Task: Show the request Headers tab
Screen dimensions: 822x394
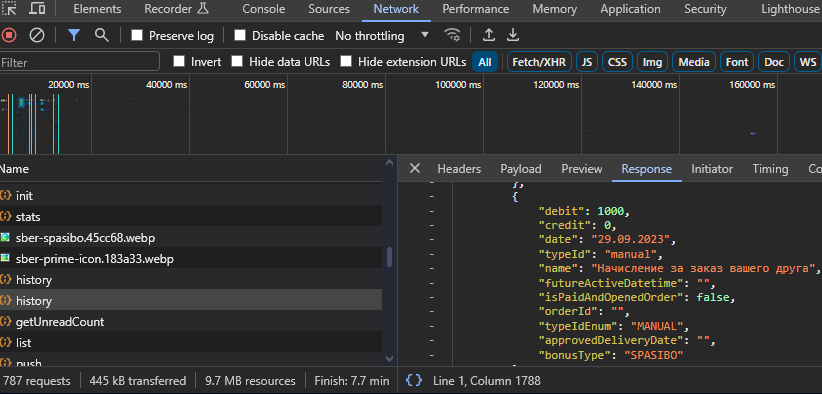Action: coord(459,169)
